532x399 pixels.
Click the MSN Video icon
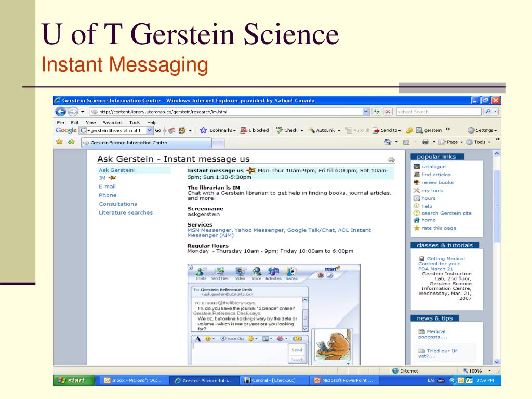[240, 273]
